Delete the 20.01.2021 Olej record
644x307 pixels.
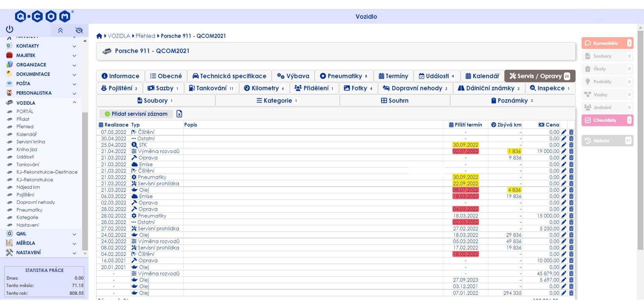point(571,267)
